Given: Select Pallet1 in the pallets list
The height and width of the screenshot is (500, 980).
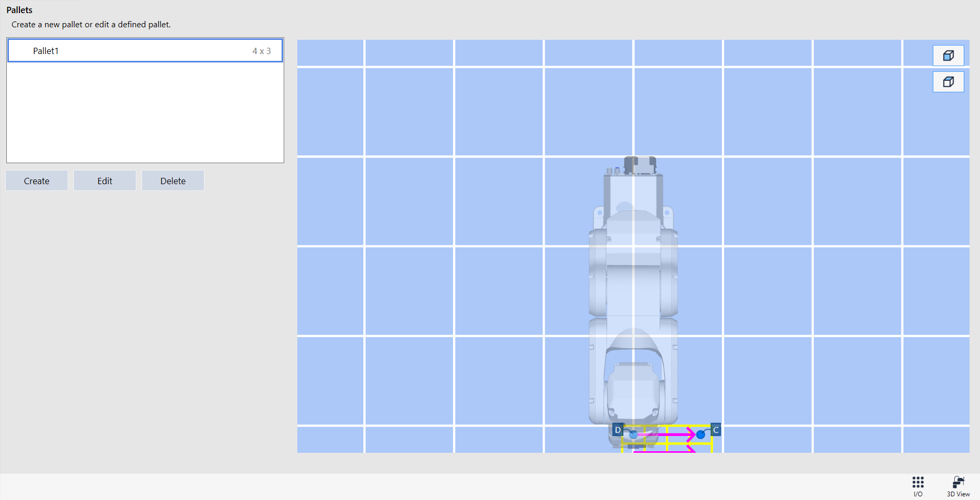Looking at the screenshot, I should (x=145, y=51).
